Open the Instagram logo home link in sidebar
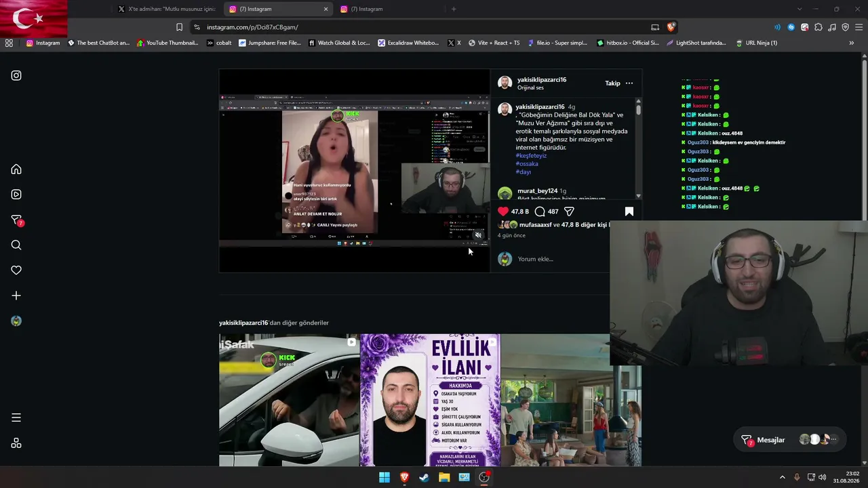This screenshot has width=868, height=488. [x=16, y=76]
